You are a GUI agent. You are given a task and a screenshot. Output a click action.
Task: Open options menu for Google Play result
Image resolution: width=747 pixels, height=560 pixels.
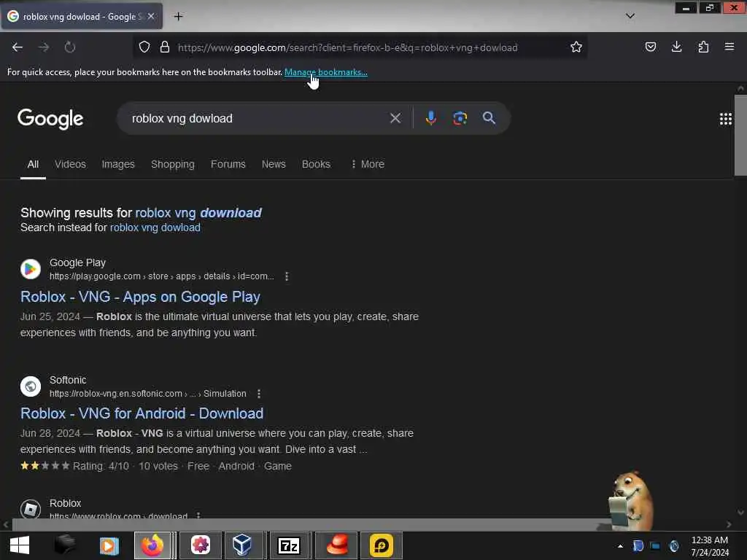tap(286, 276)
